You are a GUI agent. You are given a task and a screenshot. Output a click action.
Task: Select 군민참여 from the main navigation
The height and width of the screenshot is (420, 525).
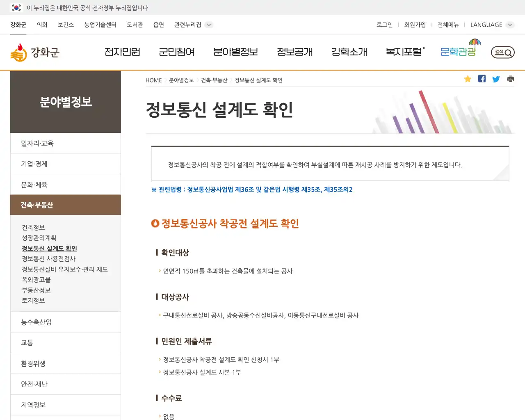coord(177,52)
